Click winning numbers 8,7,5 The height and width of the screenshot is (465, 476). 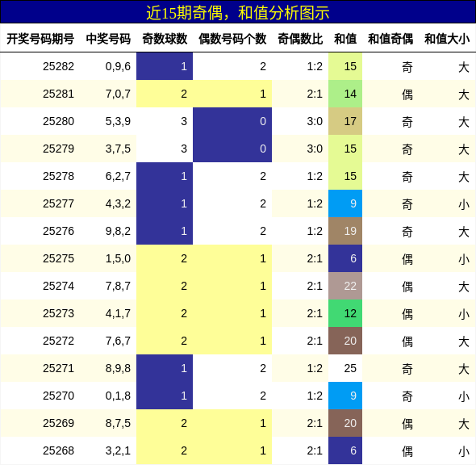tap(118, 423)
